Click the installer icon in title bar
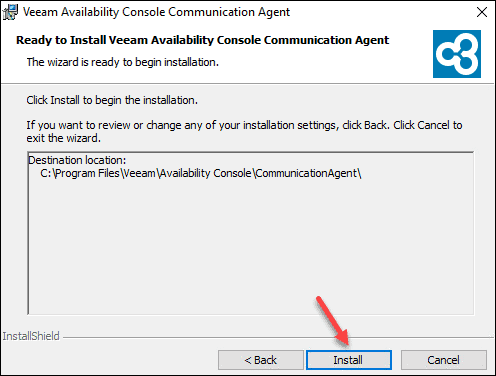This screenshot has width=496, height=376. pyautogui.click(x=10, y=12)
